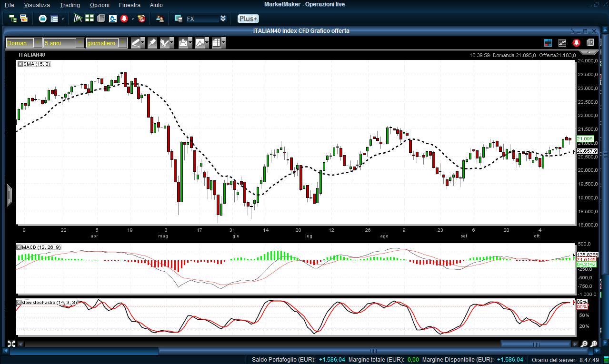Click the drawing pencil tool icon
Screen dimensions: 609x364
pyautogui.click(x=136, y=43)
